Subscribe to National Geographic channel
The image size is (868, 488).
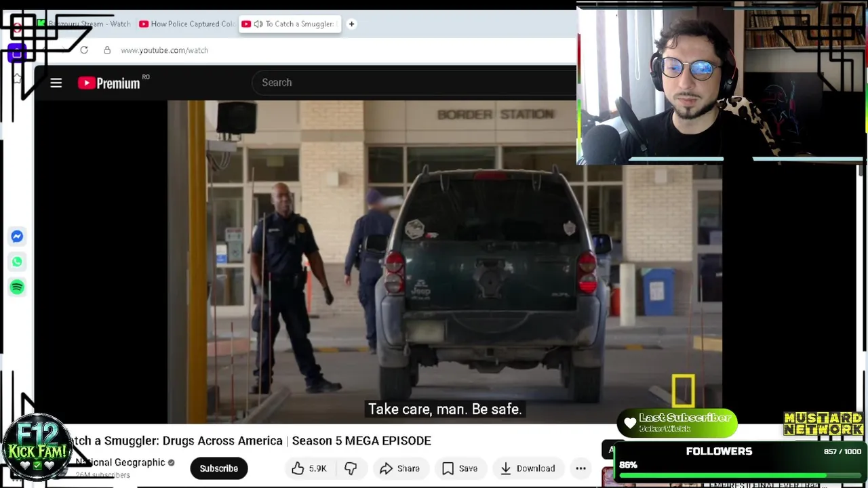click(218, 468)
